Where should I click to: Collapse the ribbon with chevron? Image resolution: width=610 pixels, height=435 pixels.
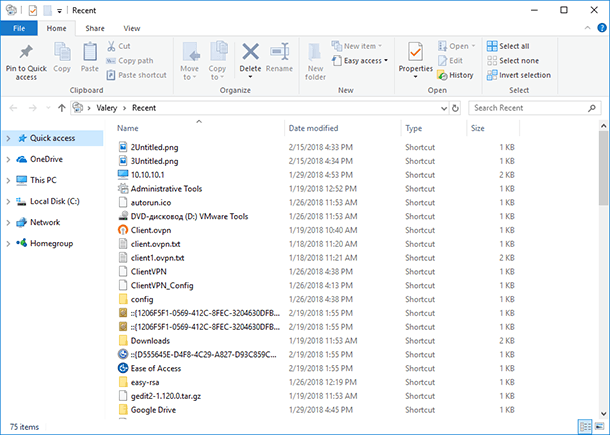tap(587, 28)
